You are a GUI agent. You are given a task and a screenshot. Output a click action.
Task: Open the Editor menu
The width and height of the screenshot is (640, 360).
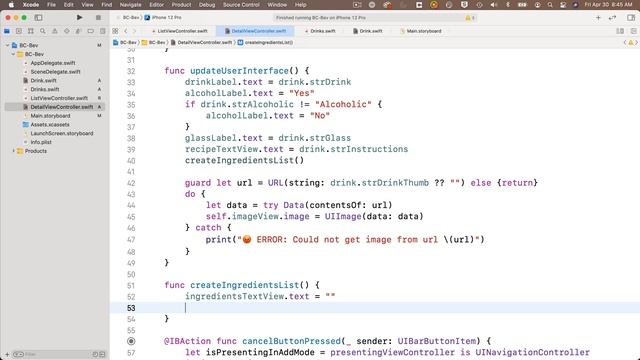click(x=156, y=5)
